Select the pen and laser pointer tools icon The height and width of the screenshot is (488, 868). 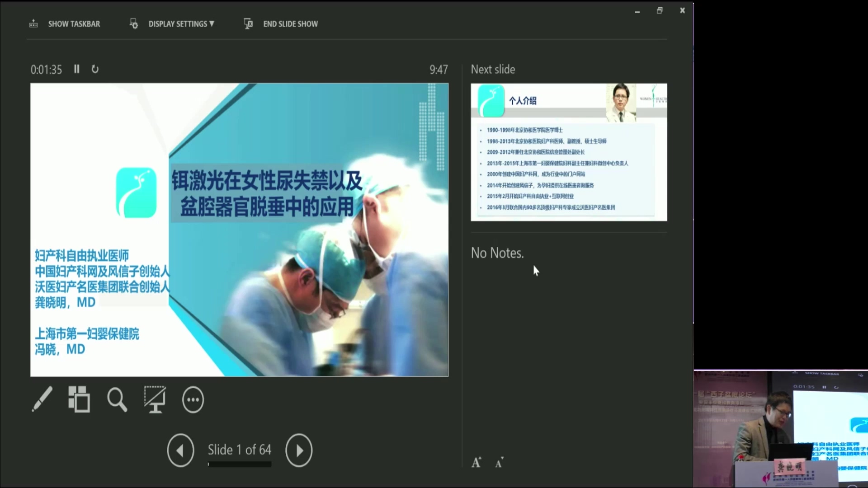42,399
